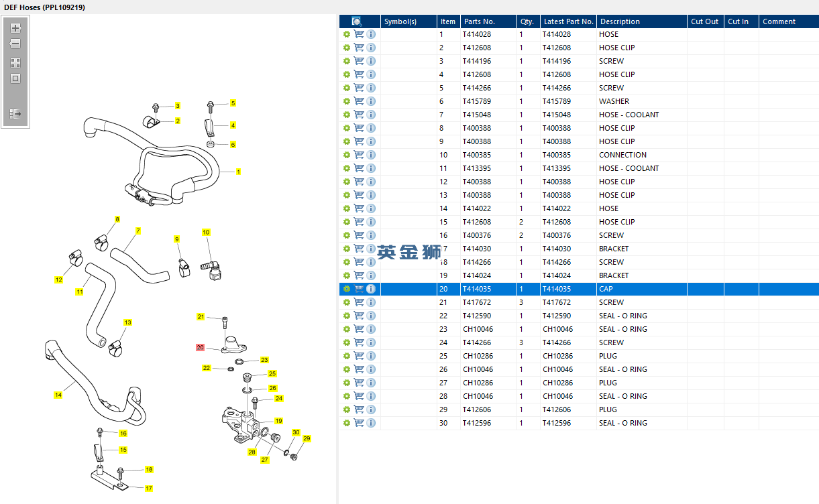The image size is (819, 504).
Task: Sort by Symbol(s) column header
Action: [x=408, y=21]
